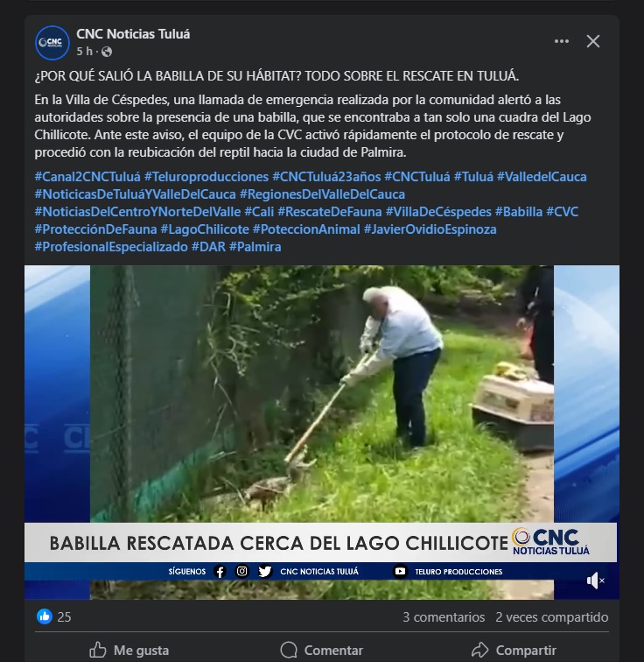Open the #Canal2CNCTuluá hashtag
Screen dimensions: 644x662
87,177
